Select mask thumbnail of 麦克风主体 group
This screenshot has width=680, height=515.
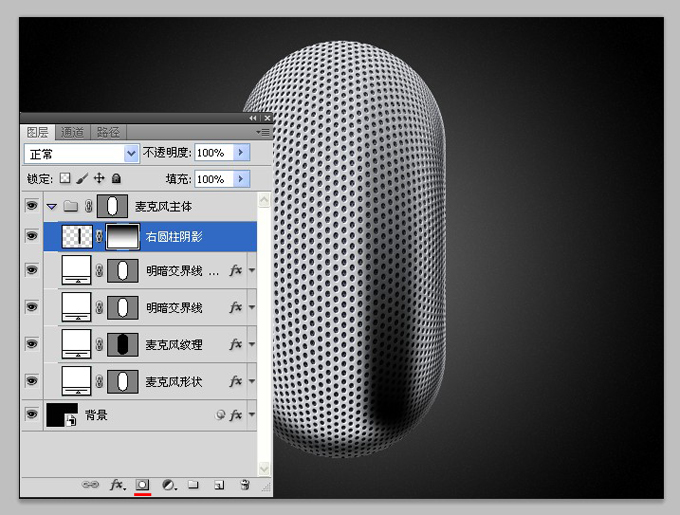click(x=112, y=206)
